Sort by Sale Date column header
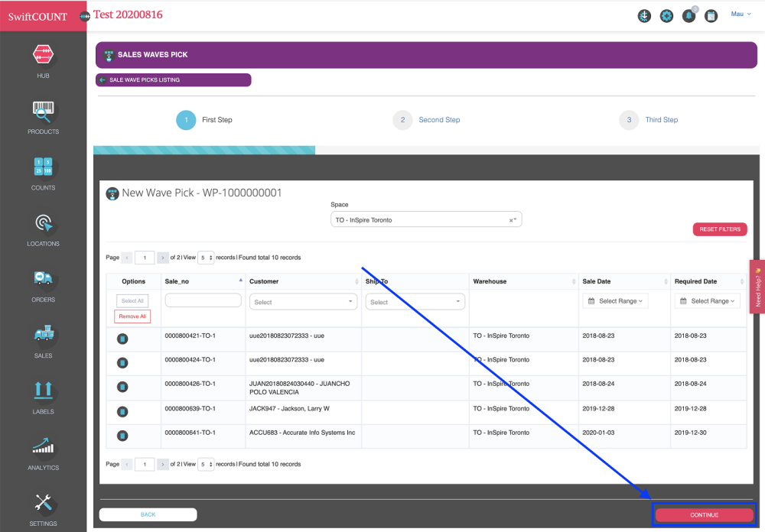The height and width of the screenshot is (532, 765). [x=624, y=281]
